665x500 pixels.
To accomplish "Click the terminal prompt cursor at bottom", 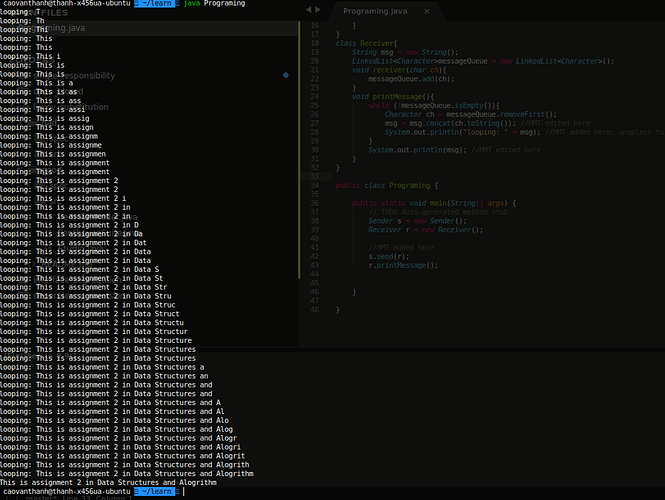I will tap(184, 492).
